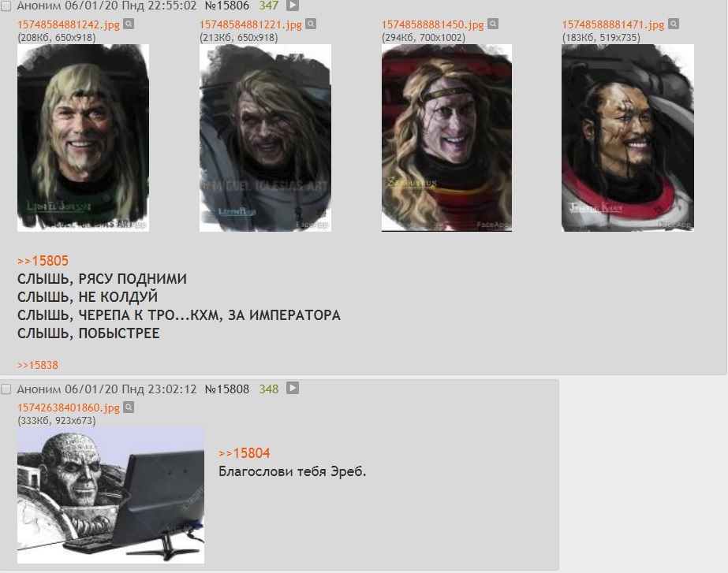Click search icon next to 15748584881242.jpg
This screenshot has width=728, height=573.
tap(129, 24)
